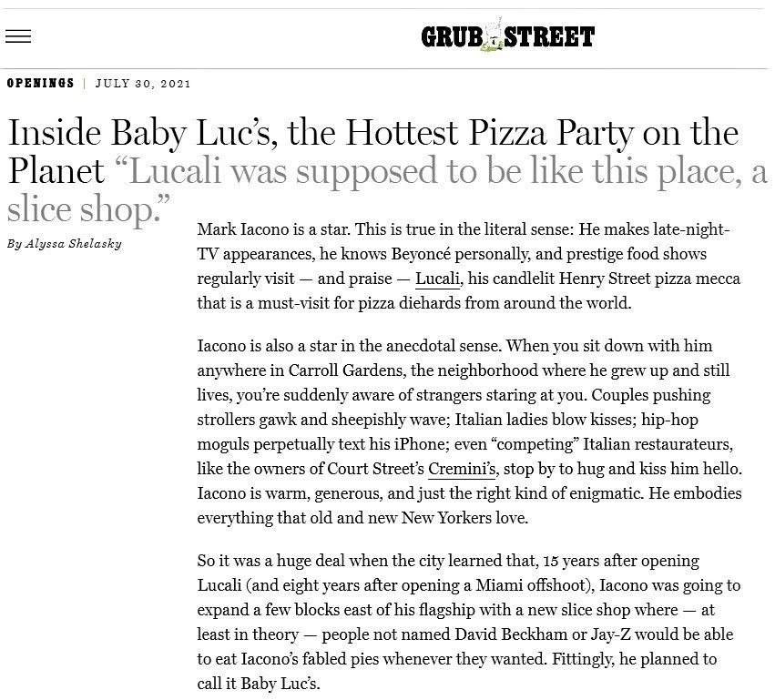The width and height of the screenshot is (775, 700).
Task: Click the Grub Street logo
Action: (x=507, y=36)
